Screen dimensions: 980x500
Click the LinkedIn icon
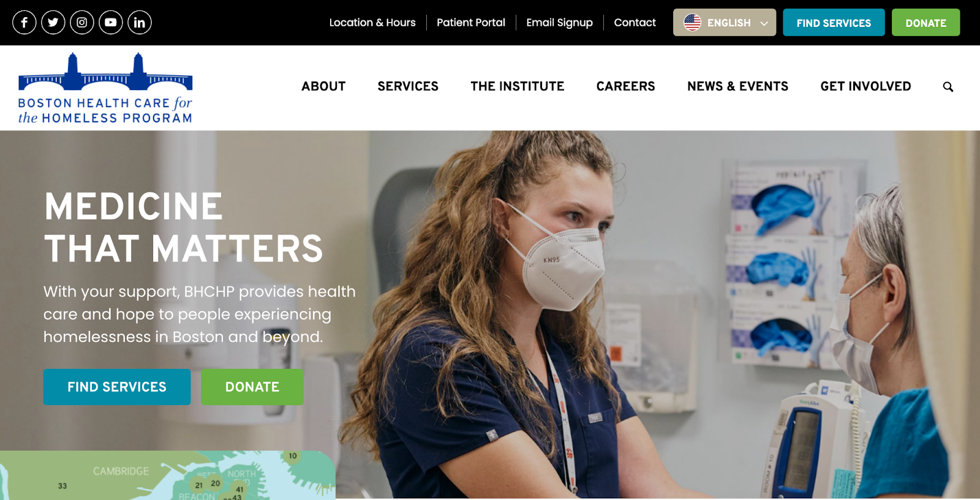click(140, 23)
